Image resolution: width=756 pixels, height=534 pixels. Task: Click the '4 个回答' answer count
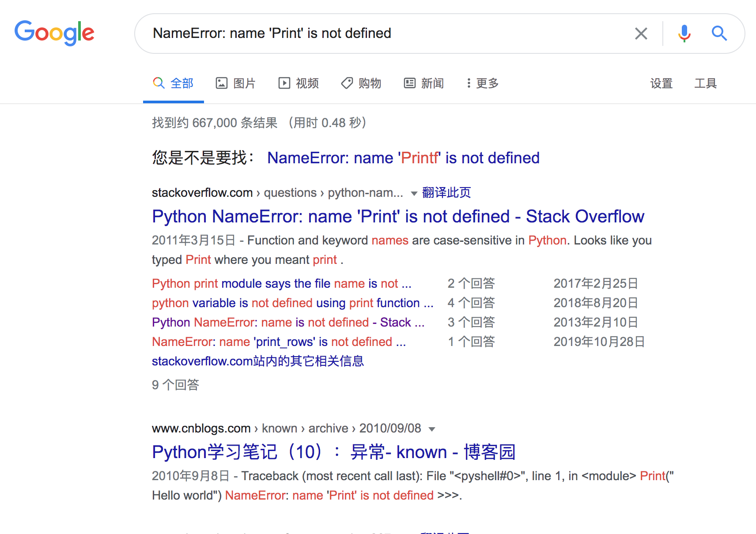471,303
